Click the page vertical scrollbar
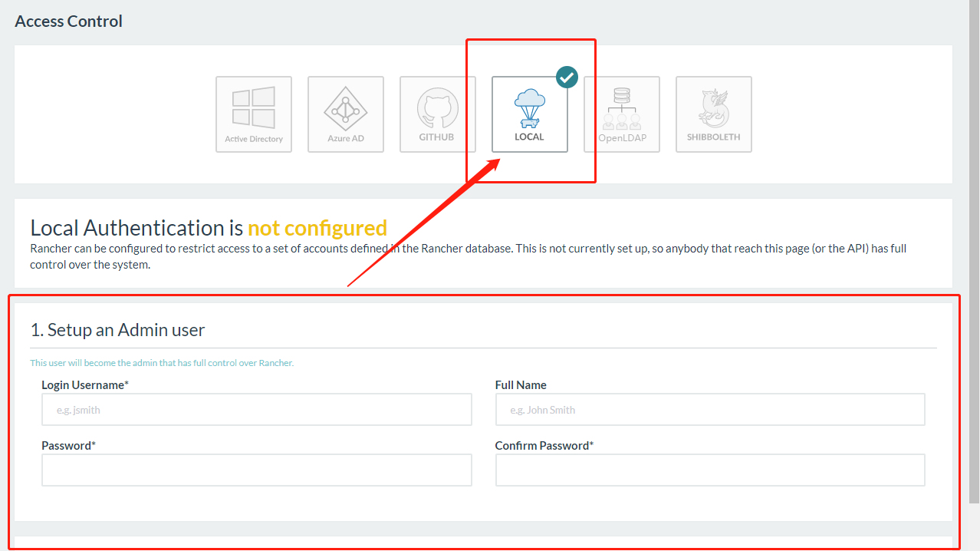The image size is (980, 551). click(974, 253)
